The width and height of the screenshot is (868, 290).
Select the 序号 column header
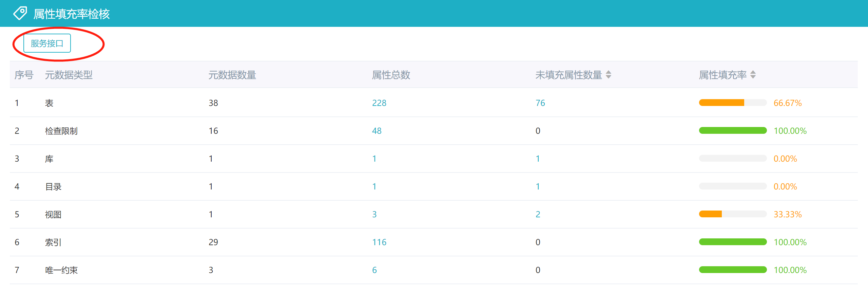(24, 75)
